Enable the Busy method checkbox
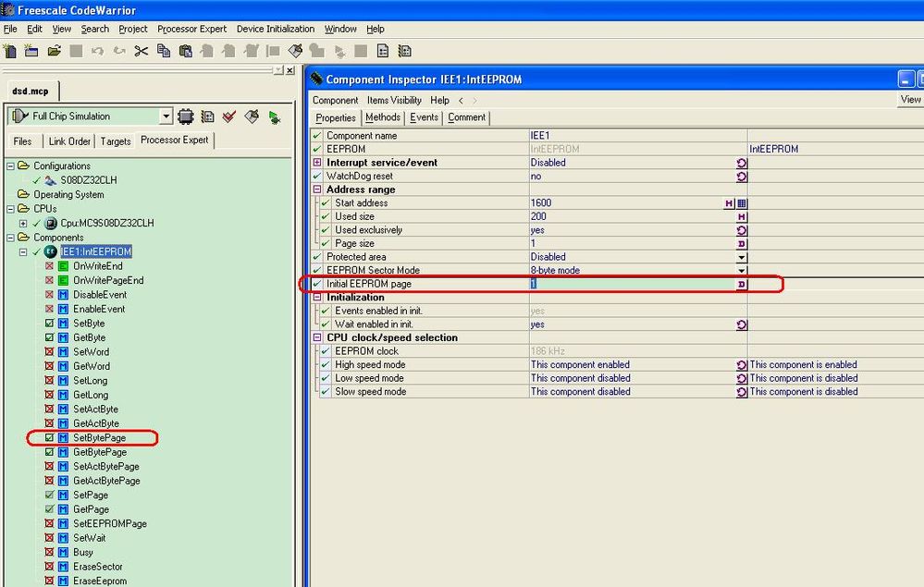The width and height of the screenshot is (924, 587). [50, 552]
